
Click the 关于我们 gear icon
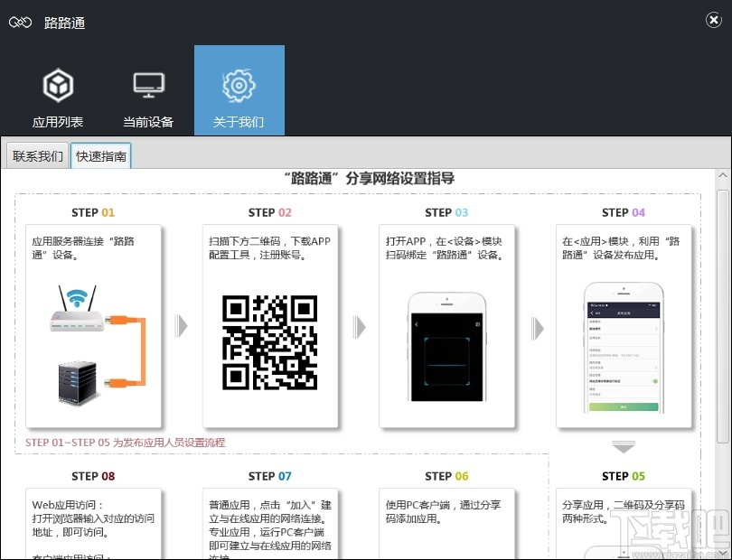click(x=239, y=83)
